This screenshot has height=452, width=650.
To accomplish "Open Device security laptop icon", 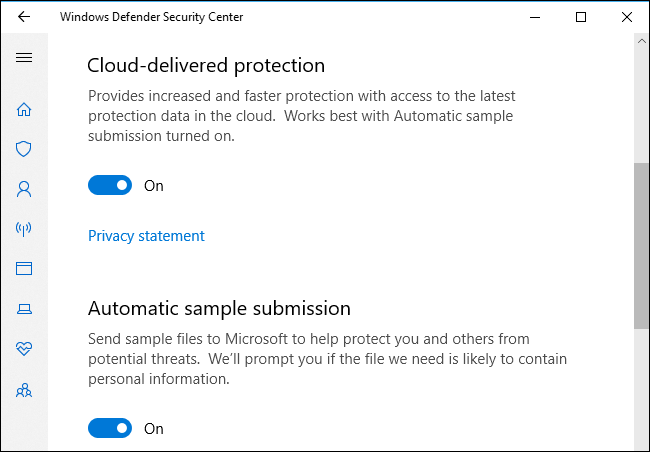I will tap(24, 309).
